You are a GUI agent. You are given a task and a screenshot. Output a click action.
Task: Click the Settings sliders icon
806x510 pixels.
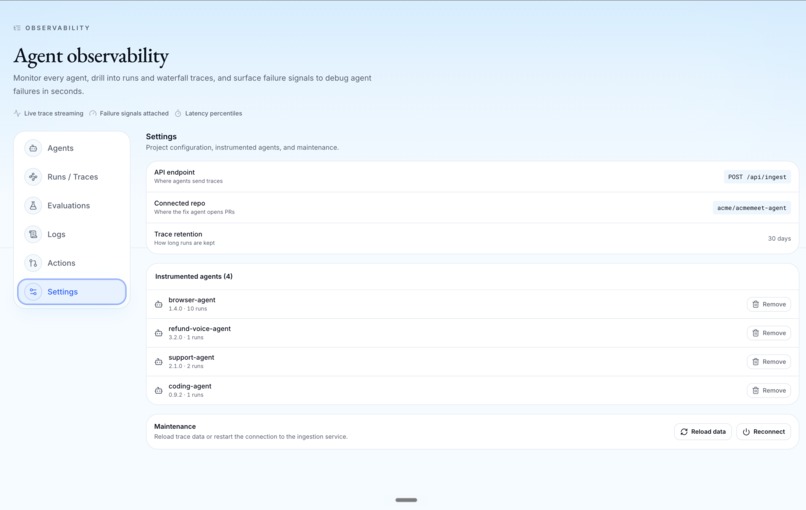click(33, 292)
